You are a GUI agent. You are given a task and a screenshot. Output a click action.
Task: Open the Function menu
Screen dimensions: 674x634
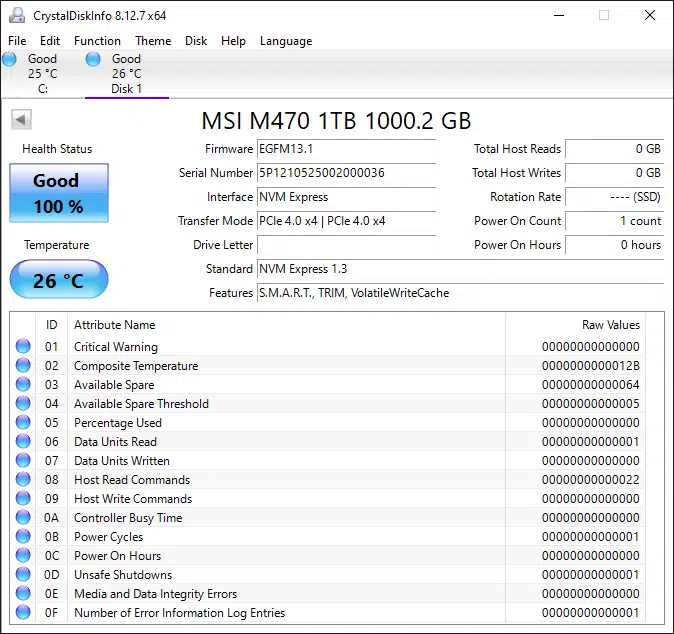(x=98, y=41)
